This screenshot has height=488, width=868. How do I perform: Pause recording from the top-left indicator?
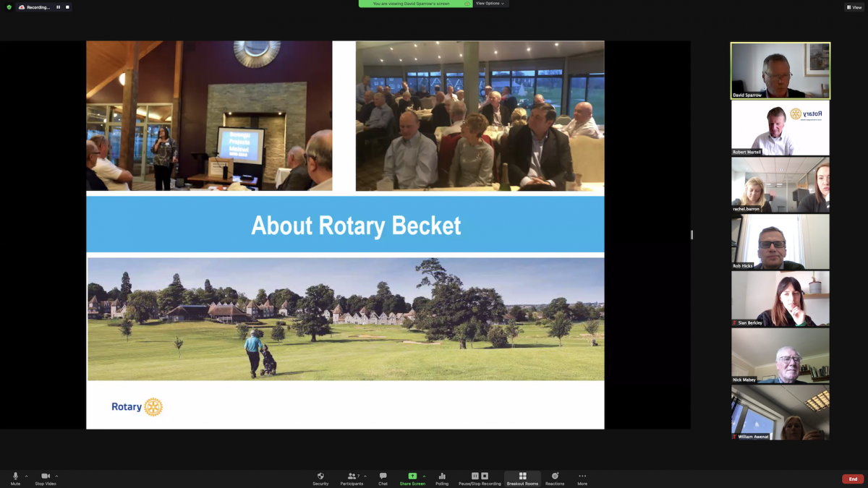[x=59, y=7]
